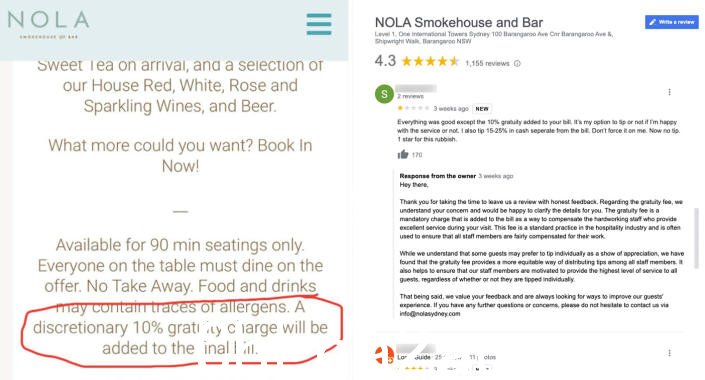Click thumbs up on the gratuity review
705x380 pixels.
tap(402, 154)
